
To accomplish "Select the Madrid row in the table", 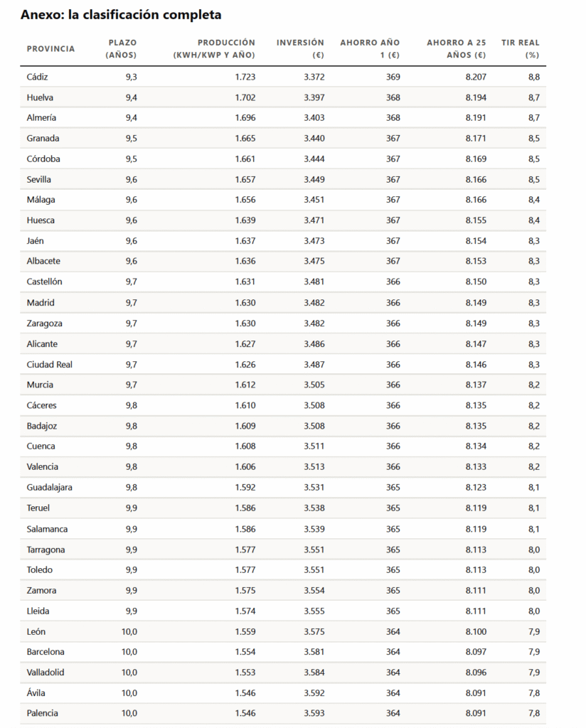I will pos(283,303).
